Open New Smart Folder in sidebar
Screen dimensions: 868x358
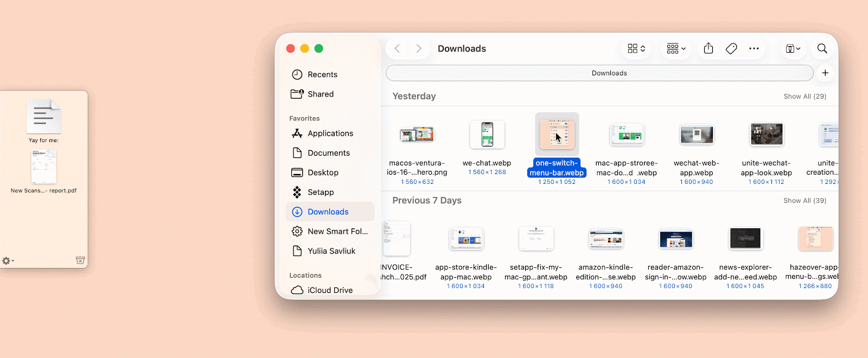(x=330, y=231)
